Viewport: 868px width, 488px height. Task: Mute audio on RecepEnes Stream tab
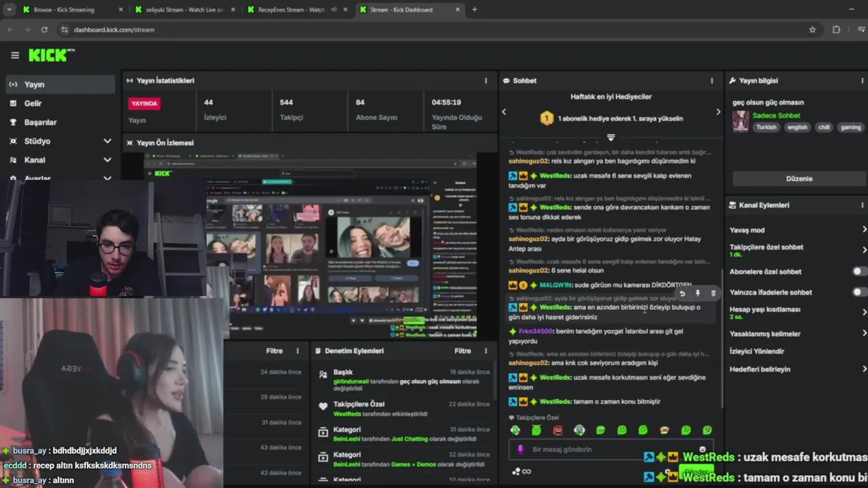[x=334, y=9]
